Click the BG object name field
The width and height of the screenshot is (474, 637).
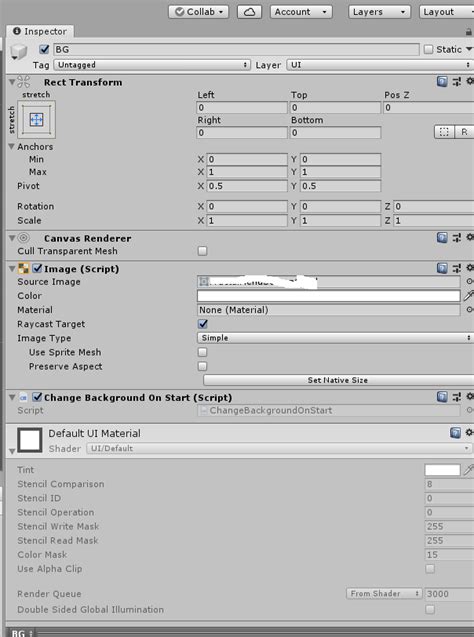tap(236, 50)
